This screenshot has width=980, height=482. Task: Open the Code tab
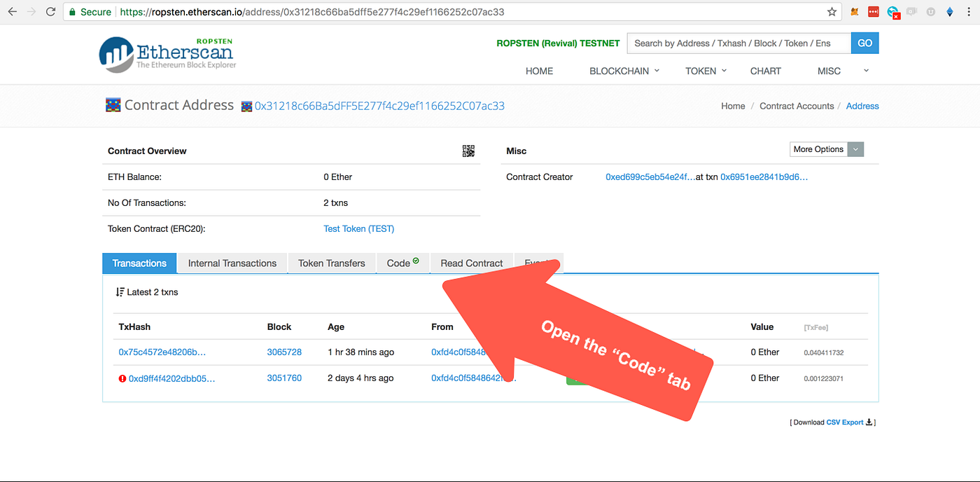402,263
